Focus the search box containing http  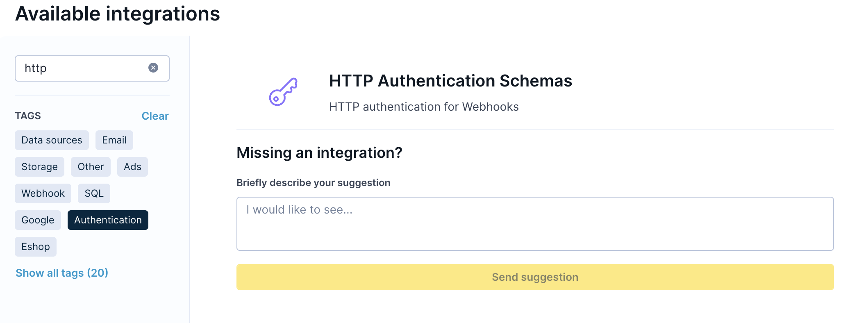[x=82, y=68]
